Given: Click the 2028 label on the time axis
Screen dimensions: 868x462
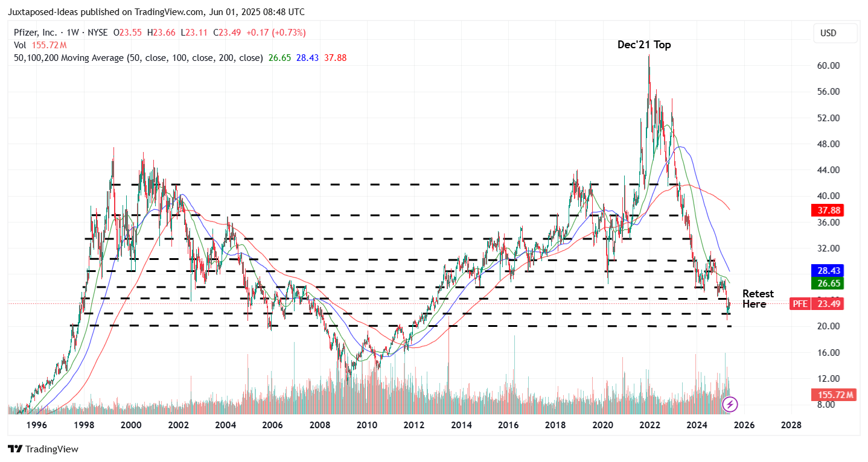Looking at the screenshot, I should point(791,425).
